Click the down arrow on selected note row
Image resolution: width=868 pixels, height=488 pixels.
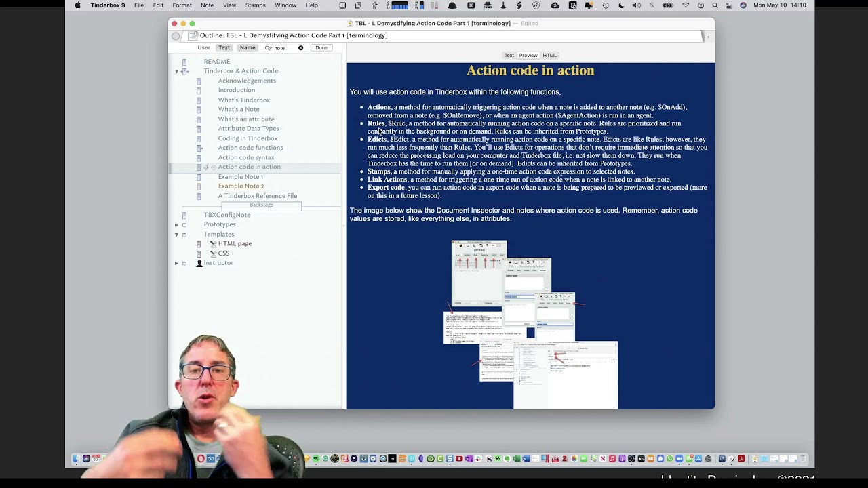[x=206, y=167]
